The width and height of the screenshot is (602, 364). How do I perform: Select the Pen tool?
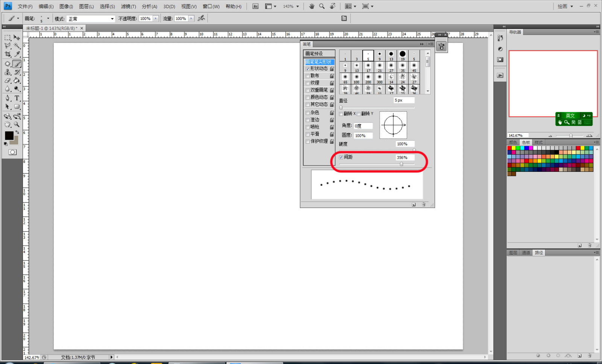(x=8, y=98)
